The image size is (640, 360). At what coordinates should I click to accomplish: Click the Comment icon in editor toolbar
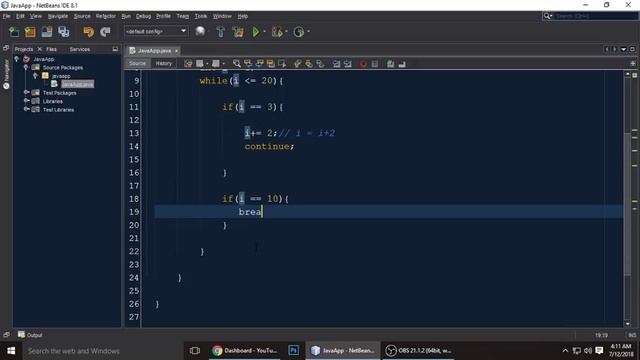coord(391,64)
